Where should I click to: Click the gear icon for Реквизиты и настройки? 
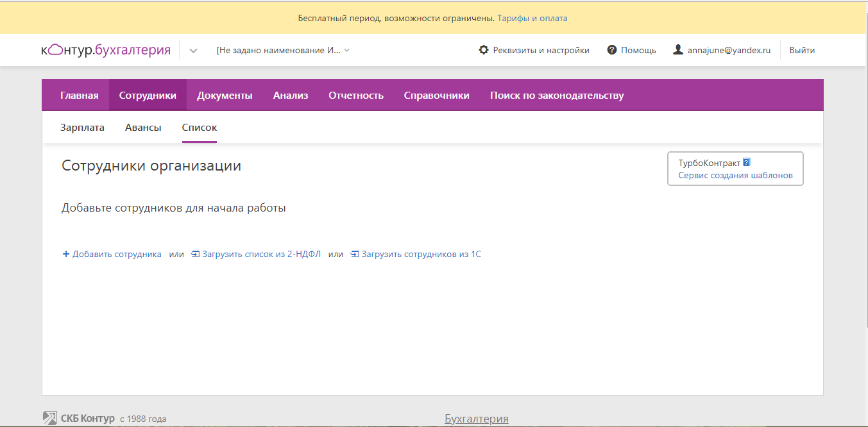pyautogui.click(x=484, y=50)
